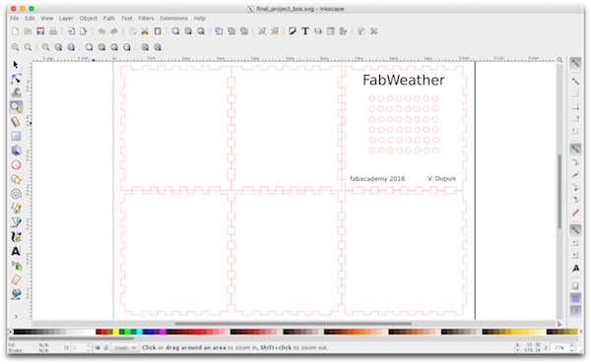Select the Node editing tool
The image size is (591, 364).
pyautogui.click(x=16, y=79)
